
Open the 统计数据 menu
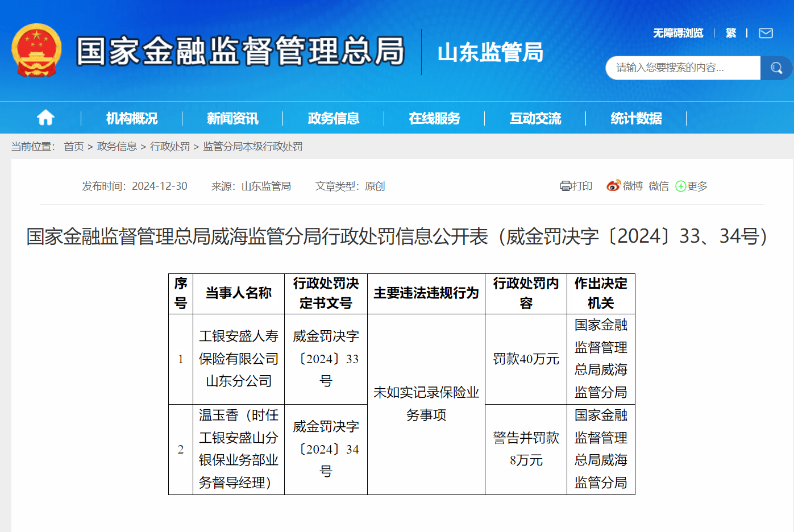(635, 118)
